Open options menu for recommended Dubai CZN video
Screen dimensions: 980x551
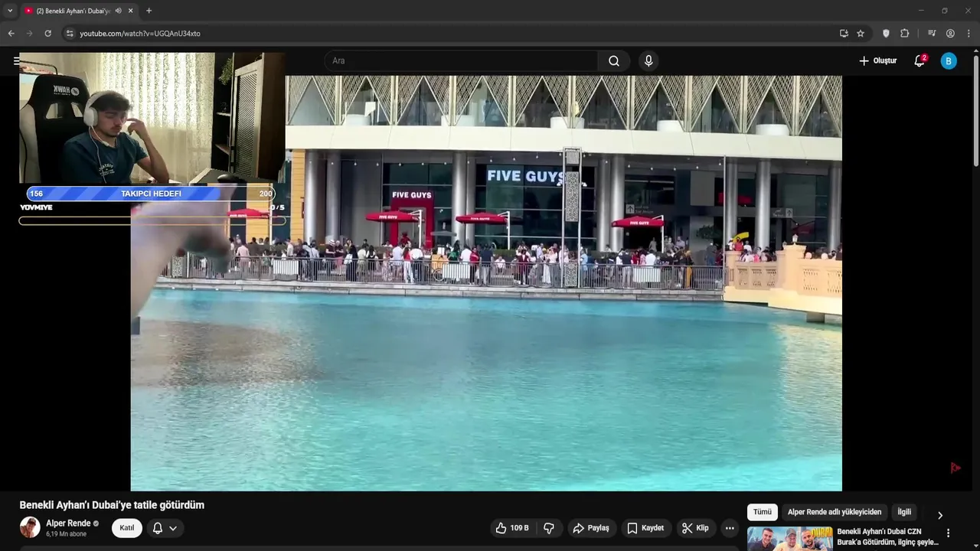pyautogui.click(x=948, y=533)
